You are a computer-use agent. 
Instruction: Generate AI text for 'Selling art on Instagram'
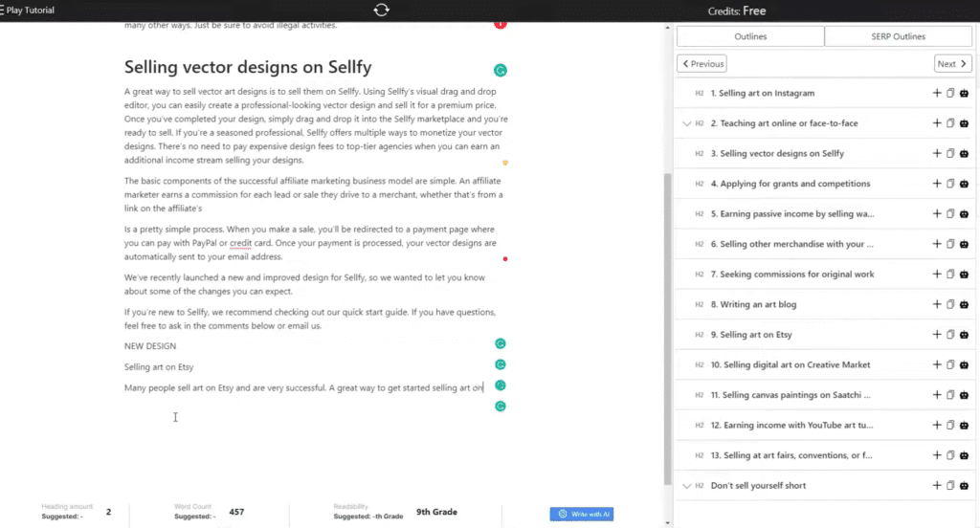tap(964, 93)
